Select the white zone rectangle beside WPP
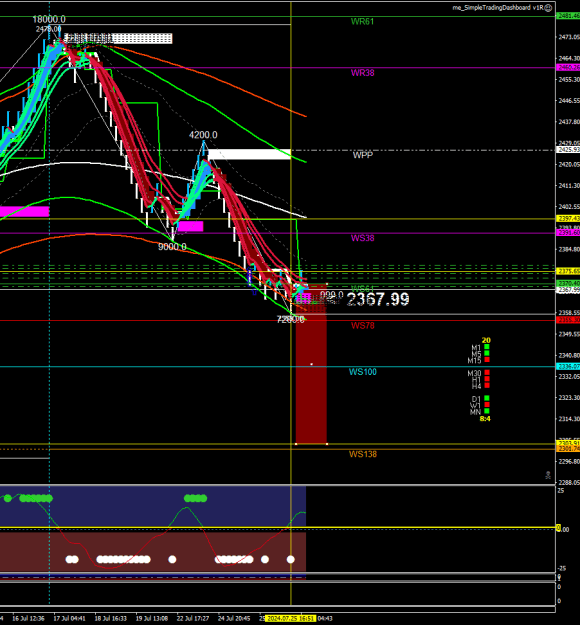 (249, 154)
